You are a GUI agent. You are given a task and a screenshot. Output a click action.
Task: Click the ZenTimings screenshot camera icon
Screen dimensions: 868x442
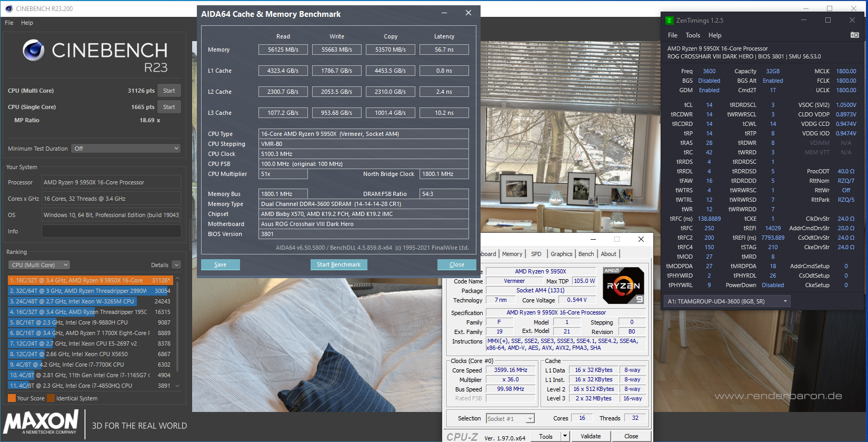coord(855,35)
